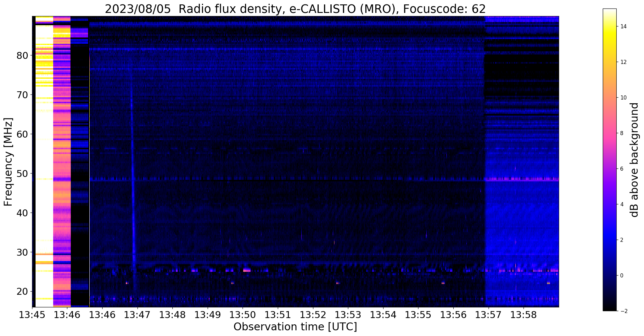644x336 pixels.
Task: Click the colorbar tick label −2
Action: 623,311
